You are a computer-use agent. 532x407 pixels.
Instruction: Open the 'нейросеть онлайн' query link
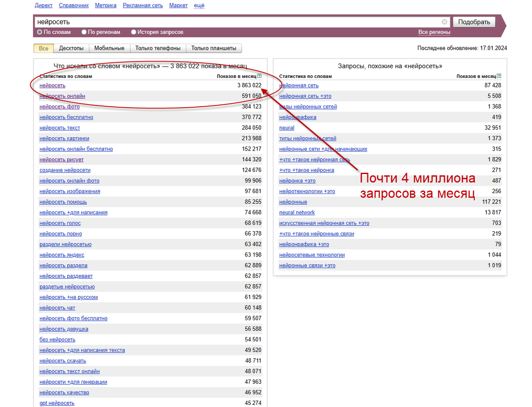[62, 96]
